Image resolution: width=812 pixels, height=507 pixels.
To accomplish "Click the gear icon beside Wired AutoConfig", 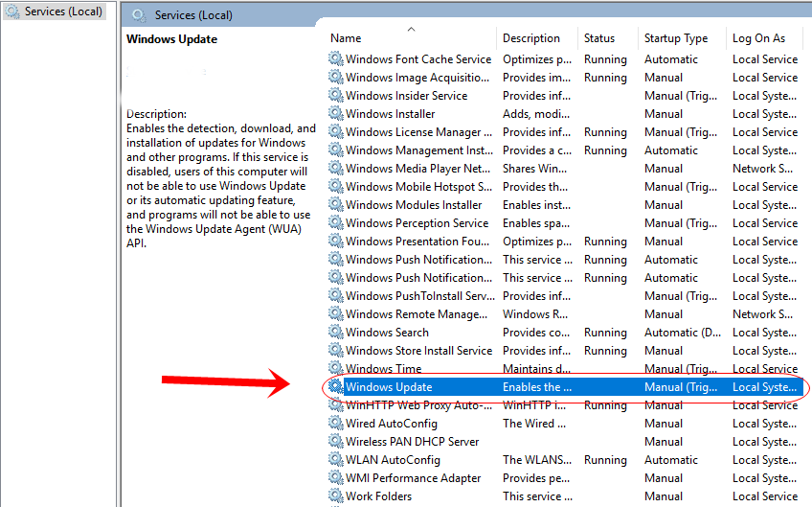I will tap(335, 423).
